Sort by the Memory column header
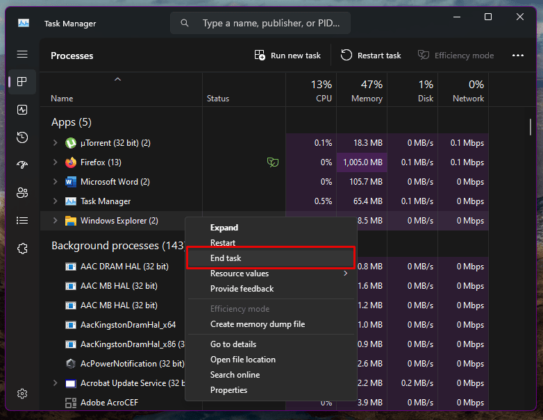543x420 pixels. coord(362,90)
